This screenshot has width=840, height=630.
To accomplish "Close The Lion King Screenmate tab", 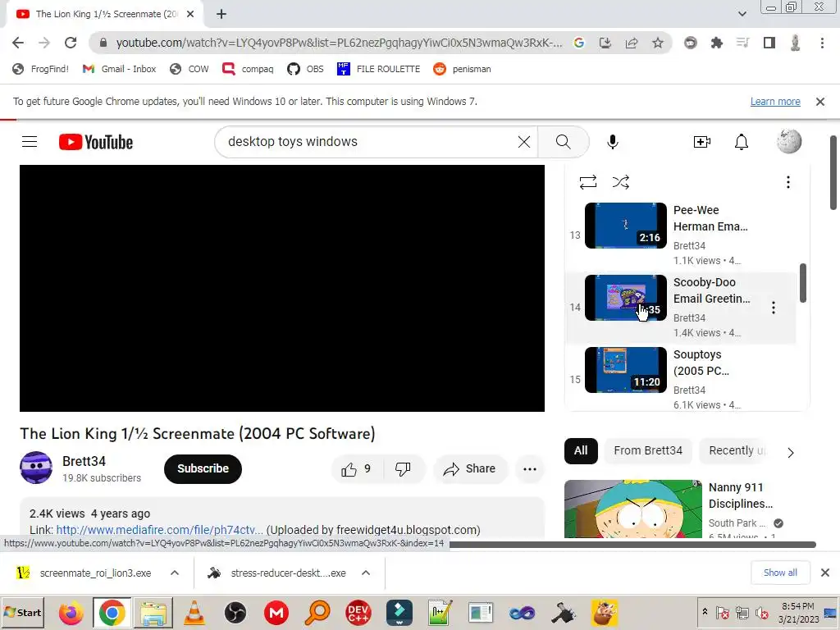I will (190, 15).
